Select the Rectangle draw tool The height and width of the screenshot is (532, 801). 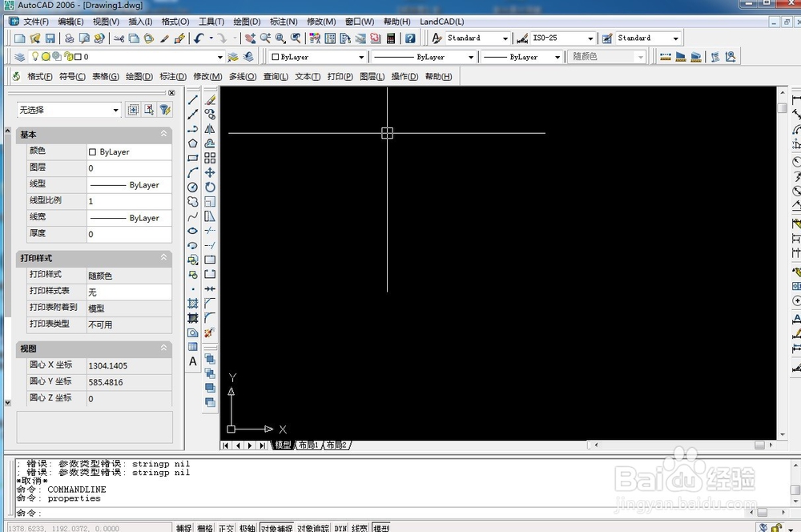pyautogui.click(x=192, y=158)
